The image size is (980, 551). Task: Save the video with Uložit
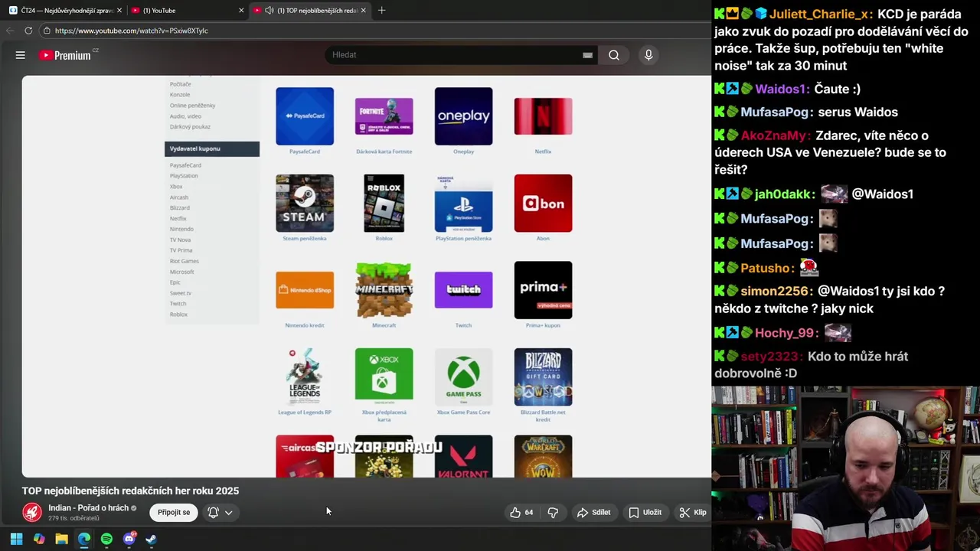(x=645, y=513)
